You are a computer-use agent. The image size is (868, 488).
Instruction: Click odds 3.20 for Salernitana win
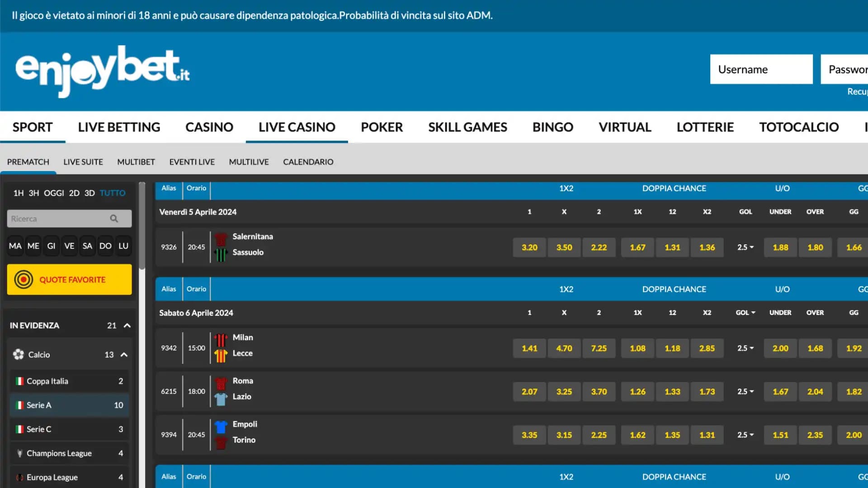pos(529,247)
